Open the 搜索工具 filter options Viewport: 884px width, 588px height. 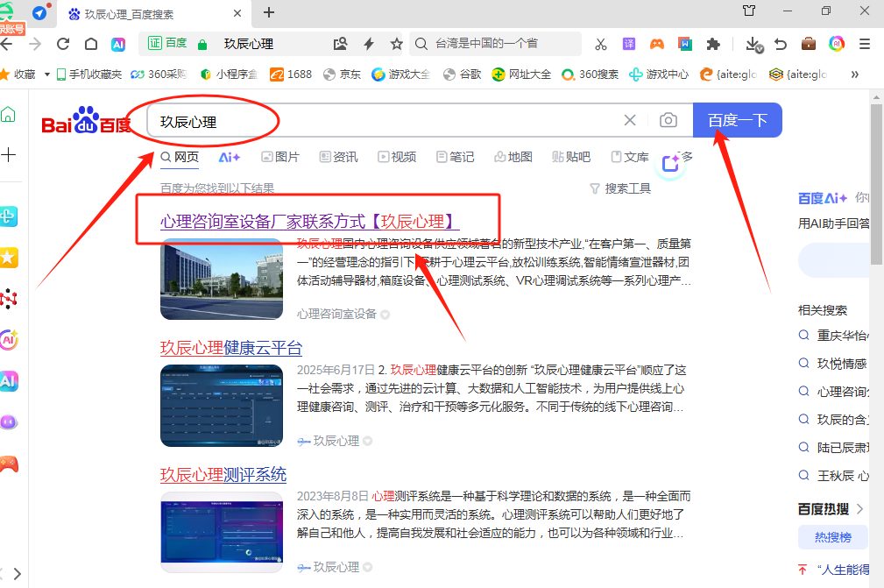(620, 188)
